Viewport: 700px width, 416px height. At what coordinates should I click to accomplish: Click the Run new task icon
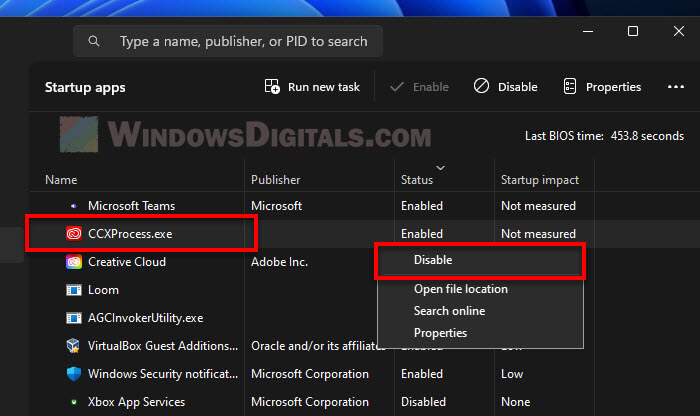point(272,87)
